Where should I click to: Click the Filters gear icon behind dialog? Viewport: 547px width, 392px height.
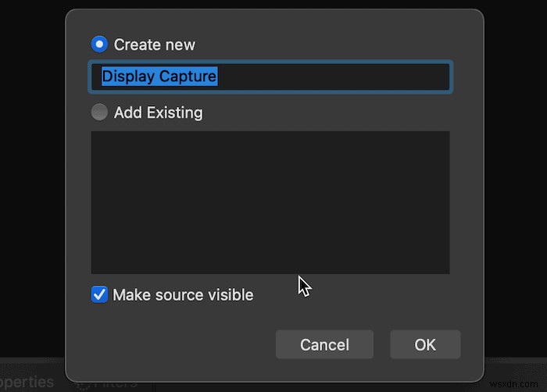(x=81, y=384)
